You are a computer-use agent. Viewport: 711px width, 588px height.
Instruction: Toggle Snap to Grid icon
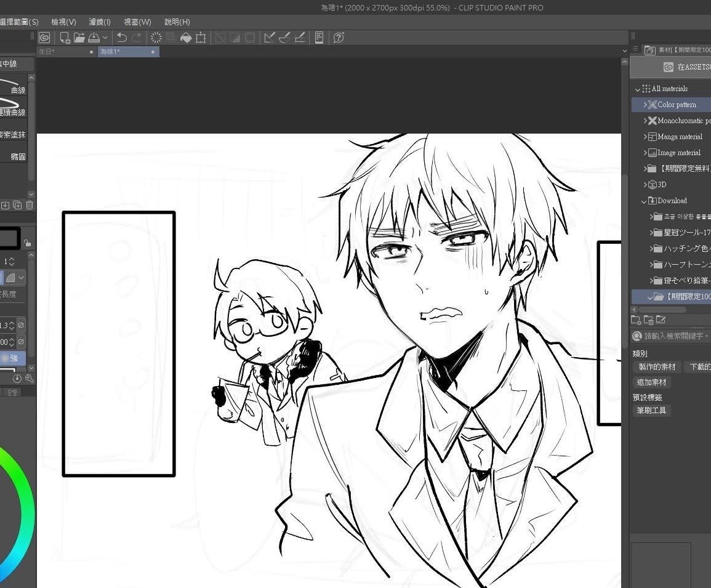(x=299, y=38)
